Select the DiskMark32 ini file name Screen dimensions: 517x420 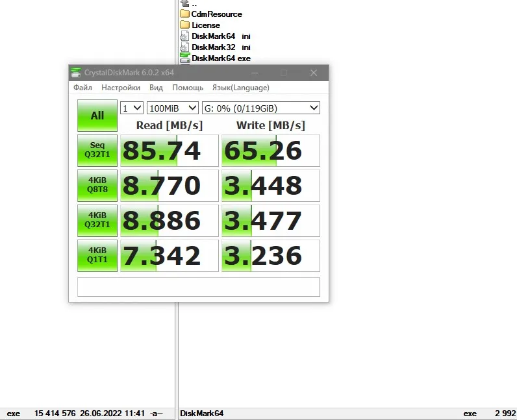[x=221, y=47]
